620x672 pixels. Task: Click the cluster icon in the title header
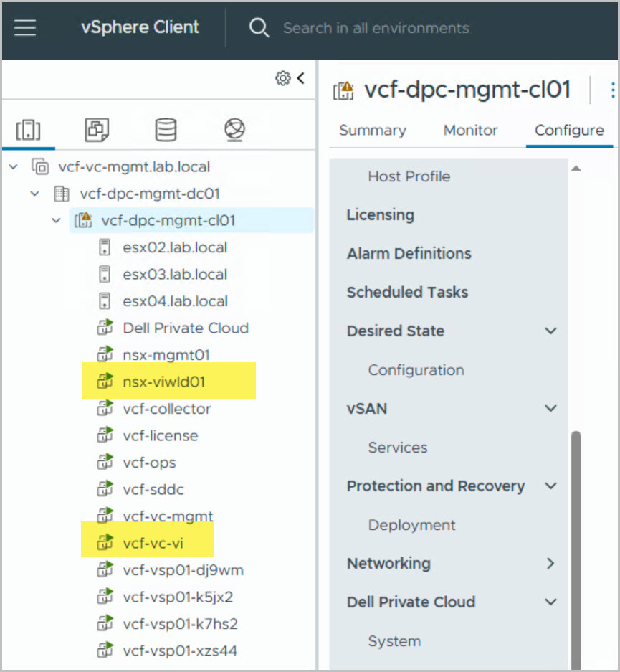(x=343, y=90)
